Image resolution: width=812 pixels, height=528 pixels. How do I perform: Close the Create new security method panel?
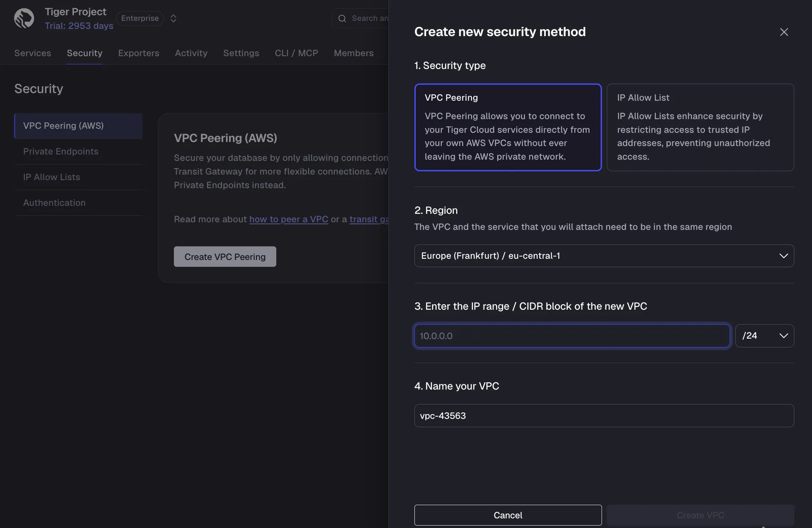click(784, 32)
